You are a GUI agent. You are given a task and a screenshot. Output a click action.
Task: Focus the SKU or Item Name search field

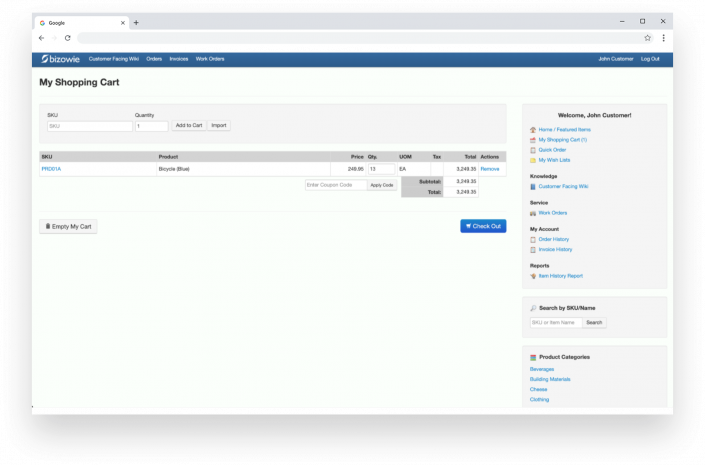pyautogui.click(x=556, y=322)
